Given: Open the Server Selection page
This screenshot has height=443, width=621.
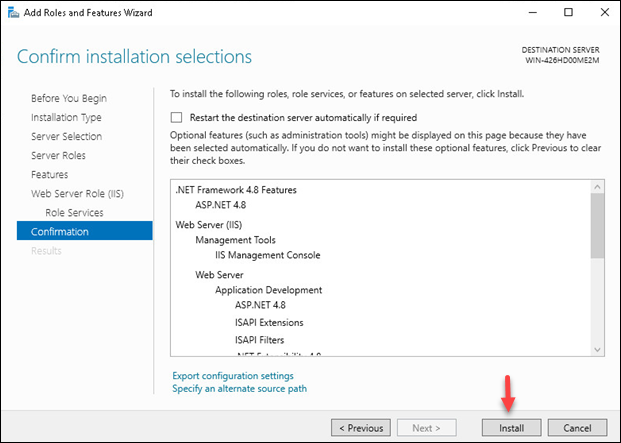Looking at the screenshot, I should click(66, 136).
